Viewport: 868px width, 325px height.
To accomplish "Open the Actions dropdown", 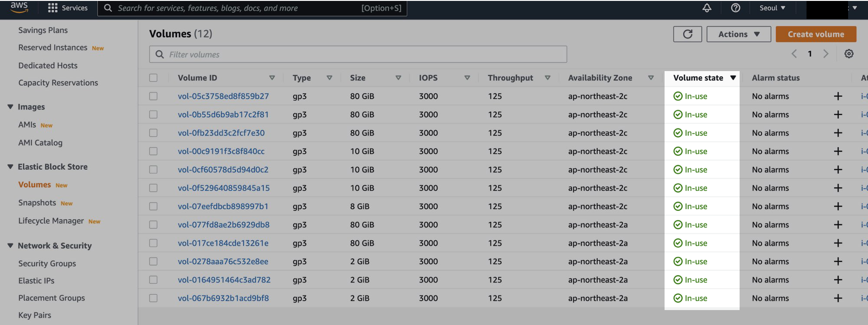I will (738, 34).
